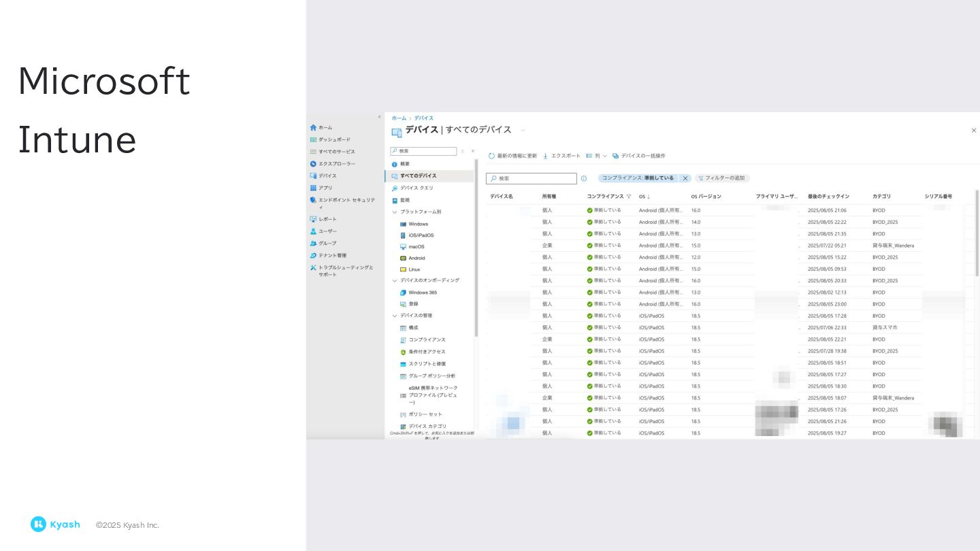Select the Windows platform item

click(414, 224)
